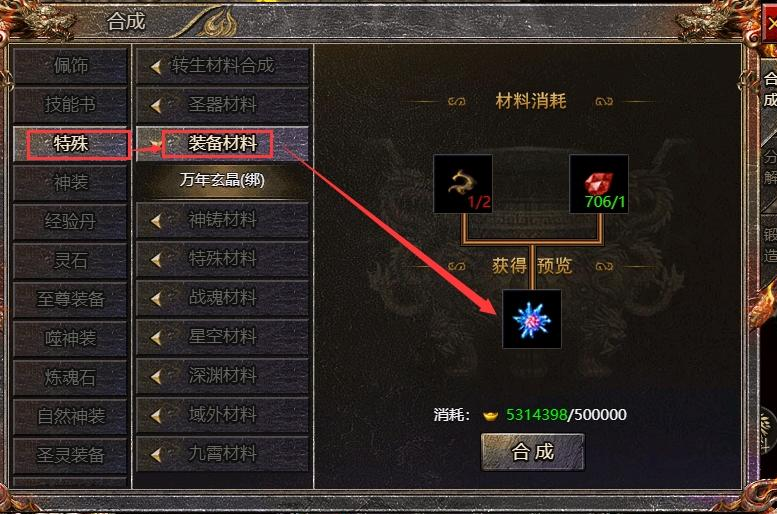Click the 合成 synthesize button
This screenshot has height=514, width=777.
point(533,452)
